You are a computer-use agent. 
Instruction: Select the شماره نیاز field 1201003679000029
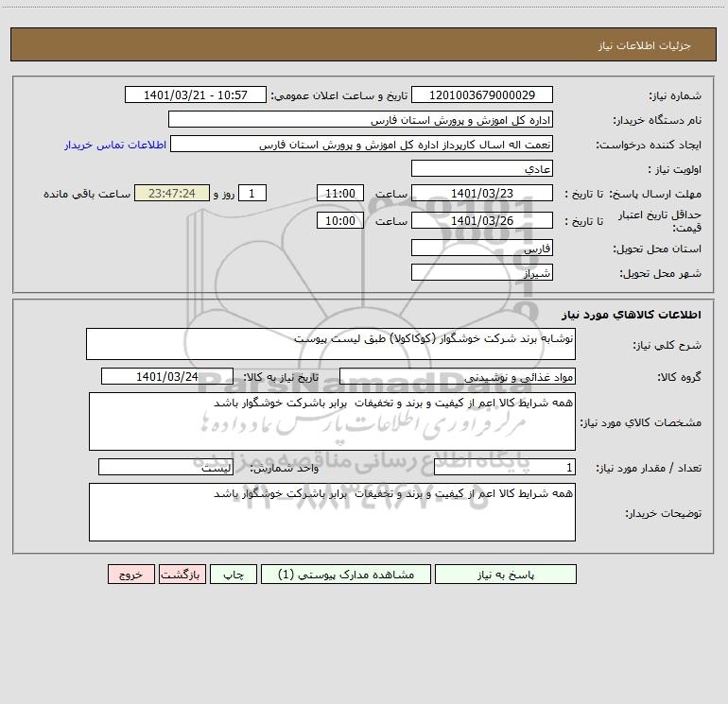(x=482, y=94)
